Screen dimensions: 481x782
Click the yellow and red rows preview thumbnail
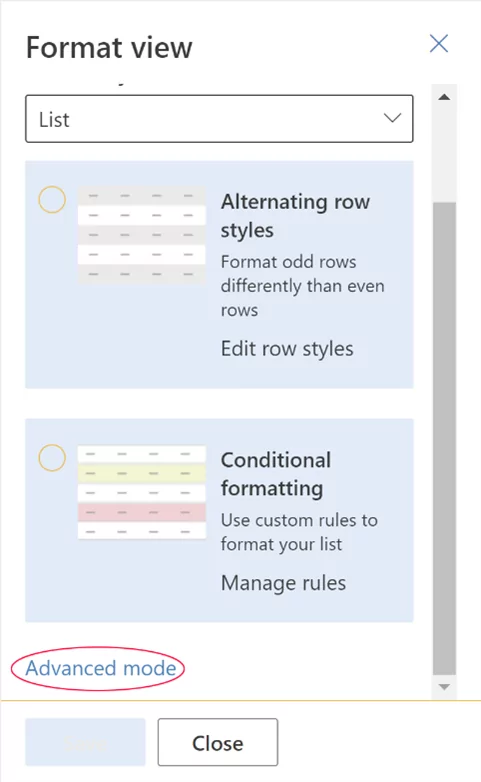pyautogui.click(x=142, y=492)
